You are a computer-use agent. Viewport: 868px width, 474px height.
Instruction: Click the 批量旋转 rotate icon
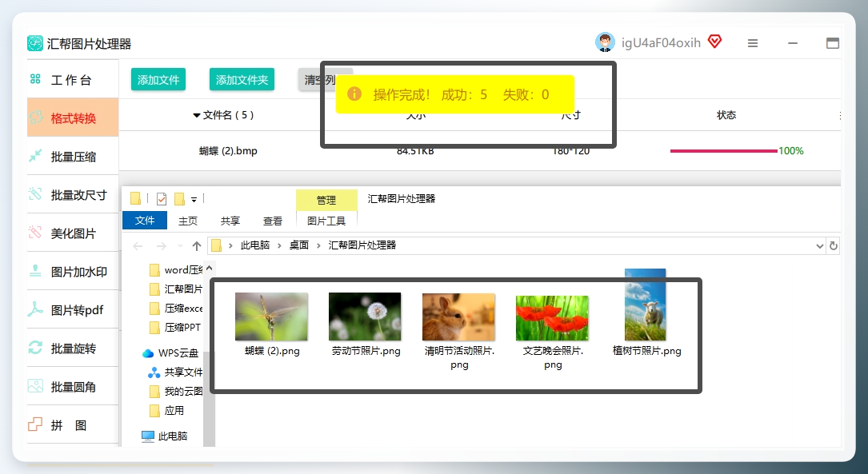[x=35, y=348]
